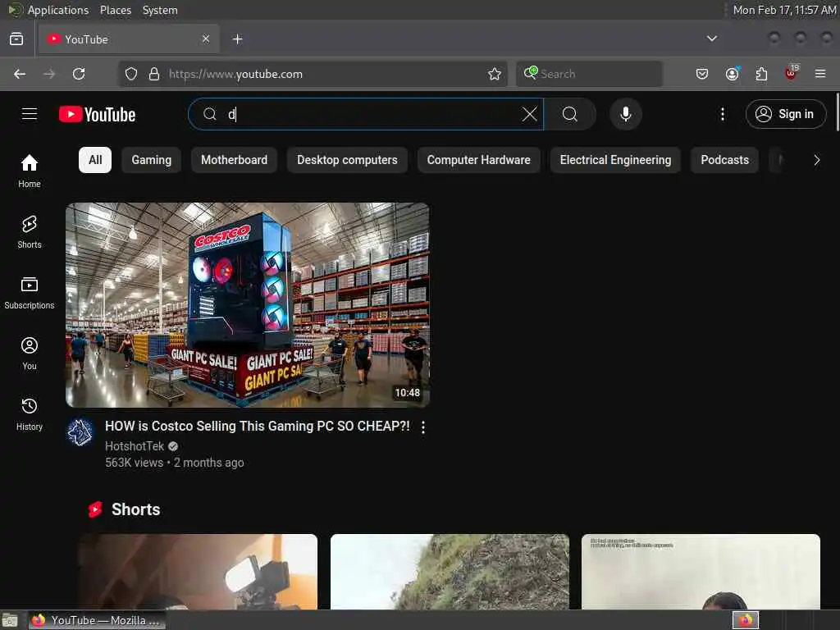Open the first Shorts thumbnail with camera
This screenshot has width=840, height=630.
click(199, 572)
